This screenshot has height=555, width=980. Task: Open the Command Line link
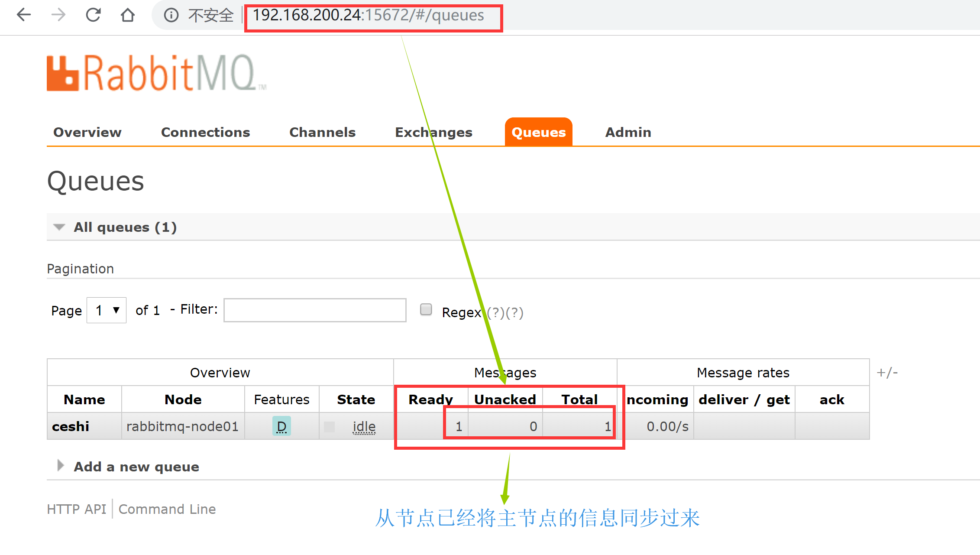167,509
